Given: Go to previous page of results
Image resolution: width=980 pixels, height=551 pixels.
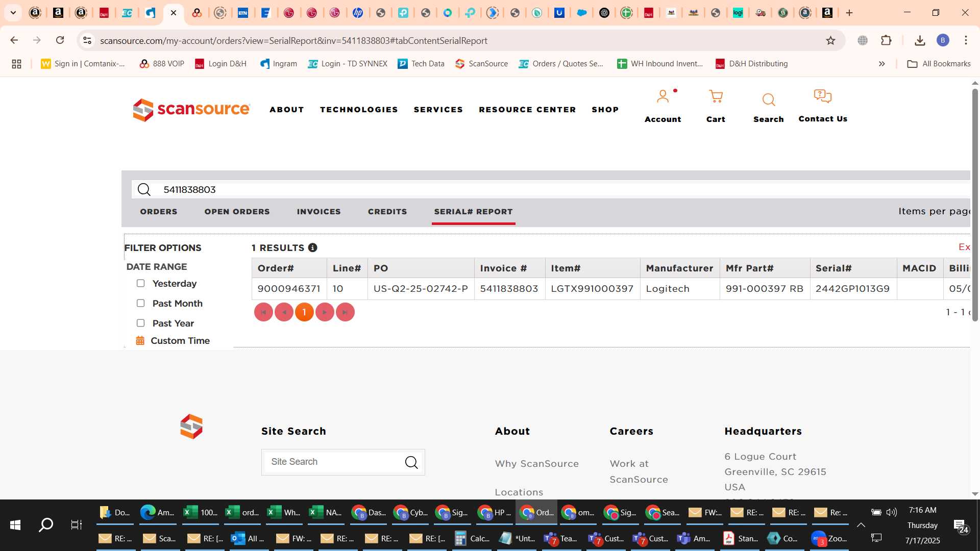Looking at the screenshot, I should click(284, 312).
